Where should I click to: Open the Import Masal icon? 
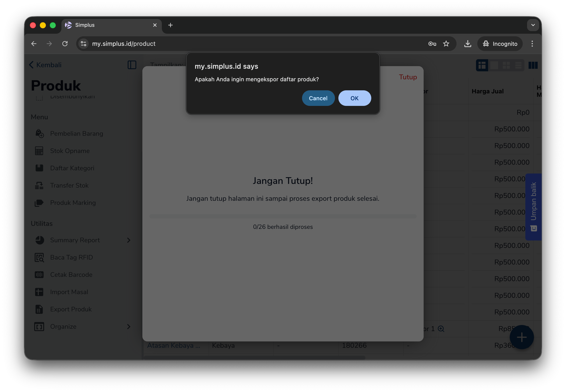pyautogui.click(x=39, y=292)
